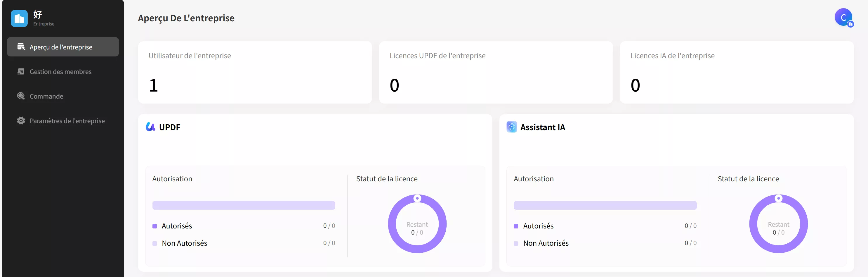
Task: Click the UPDF authorization progress bar
Action: (244, 205)
